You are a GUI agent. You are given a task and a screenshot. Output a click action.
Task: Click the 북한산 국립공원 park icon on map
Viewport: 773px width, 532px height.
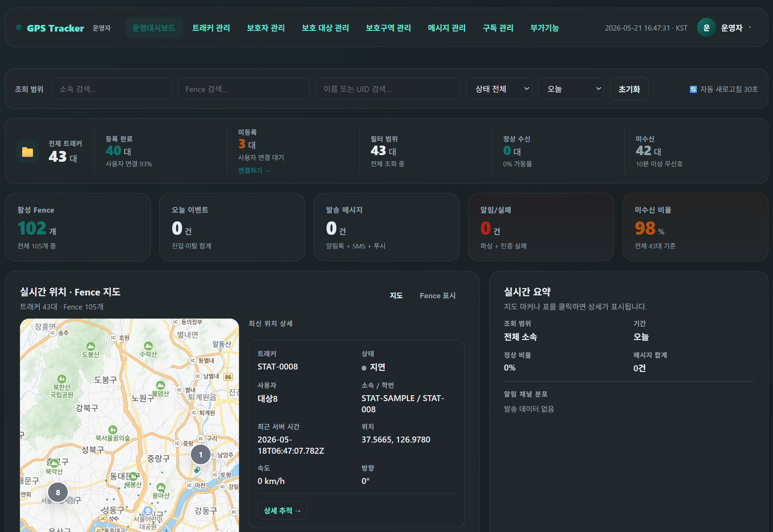point(62,379)
